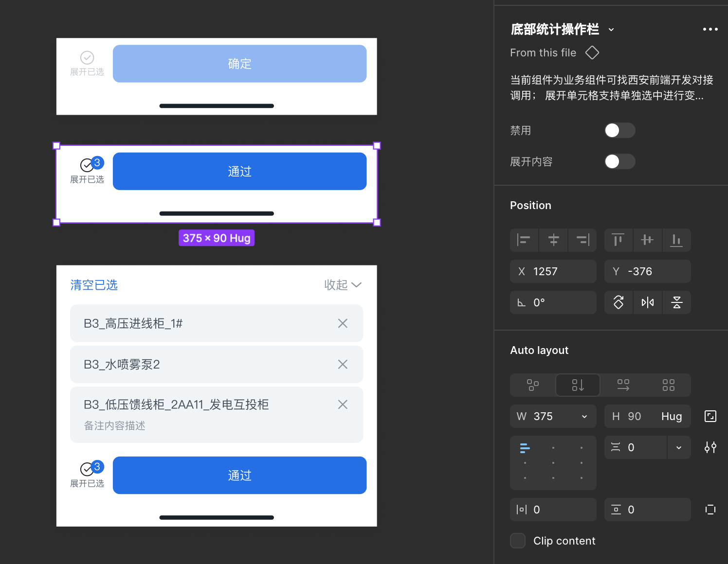Click align horizontal centers icon
Viewport: 728px width, 564px height.
point(553,240)
